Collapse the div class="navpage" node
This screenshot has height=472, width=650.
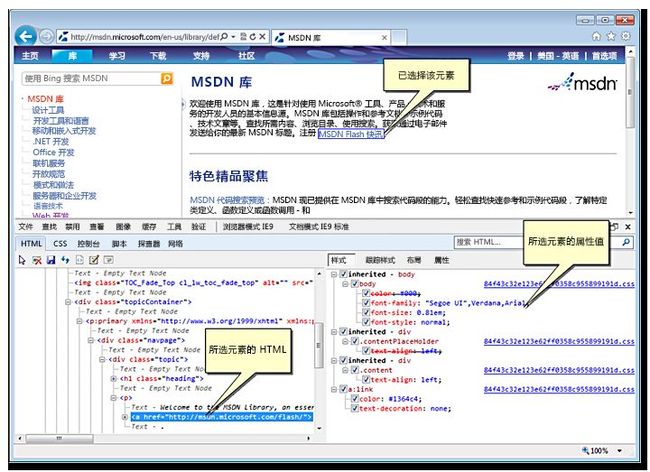point(91,340)
